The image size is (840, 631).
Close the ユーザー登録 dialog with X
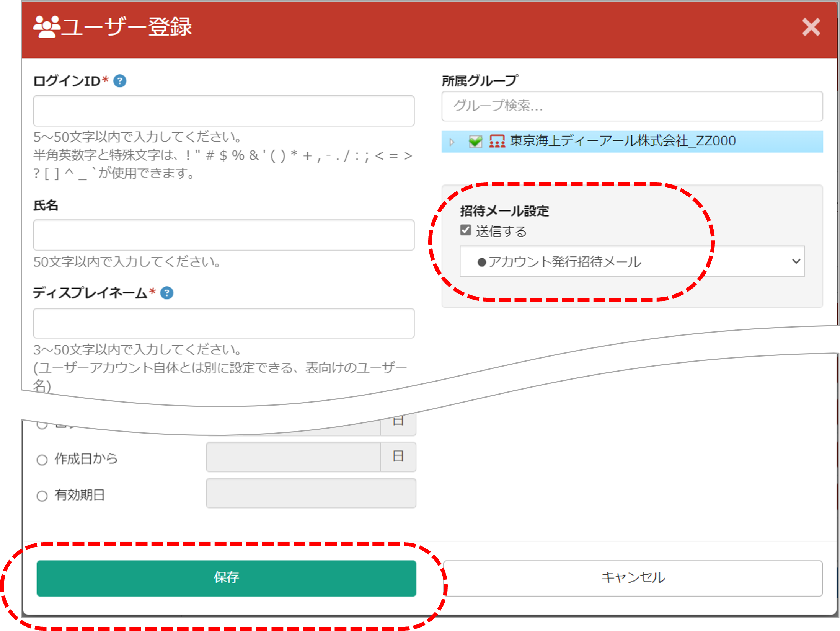point(811,28)
